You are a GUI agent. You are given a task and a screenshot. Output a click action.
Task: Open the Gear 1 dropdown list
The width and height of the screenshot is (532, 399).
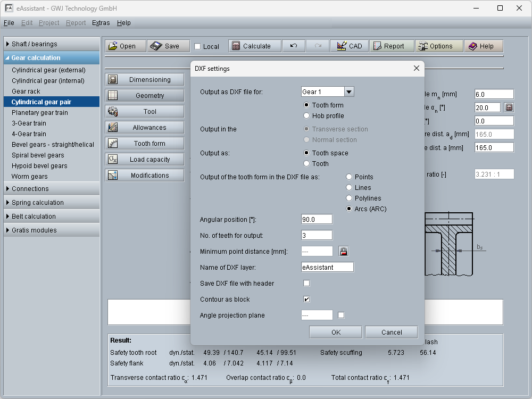coord(349,92)
